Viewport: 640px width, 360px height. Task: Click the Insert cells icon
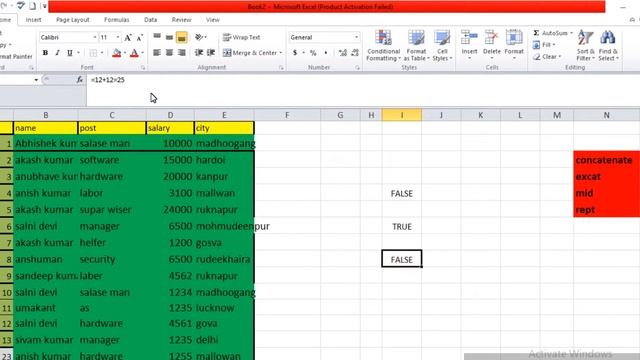tap(469, 38)
